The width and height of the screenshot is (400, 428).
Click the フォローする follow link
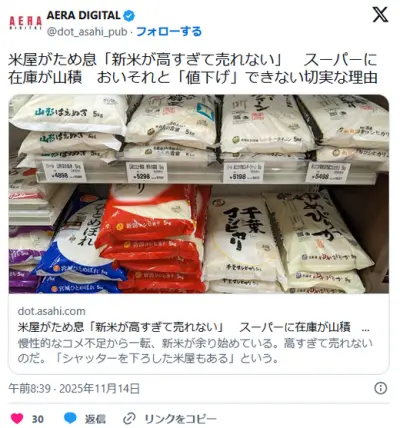[x=169, y=32]
